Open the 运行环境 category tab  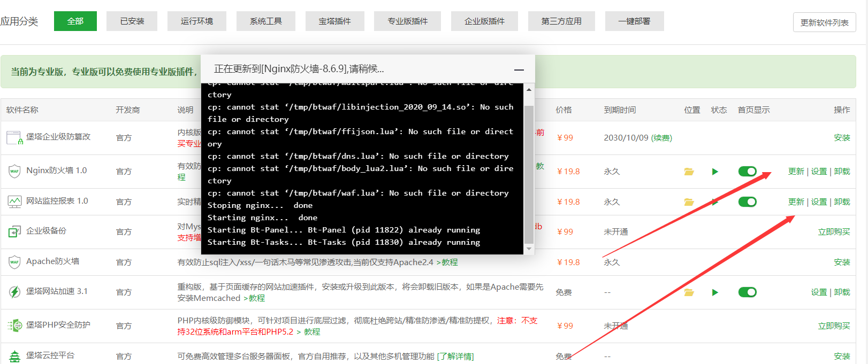point(197,21)
